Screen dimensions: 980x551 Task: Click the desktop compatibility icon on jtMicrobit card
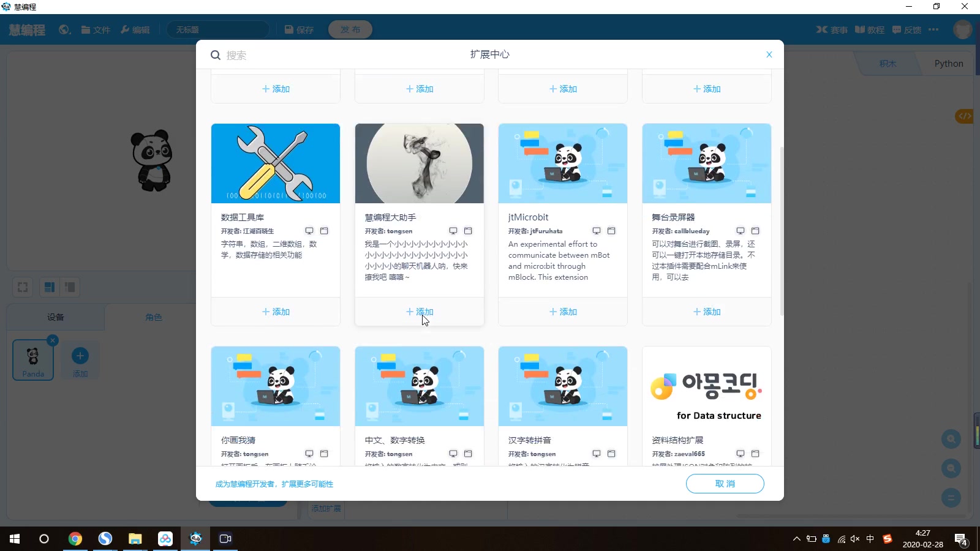[596, 231]
